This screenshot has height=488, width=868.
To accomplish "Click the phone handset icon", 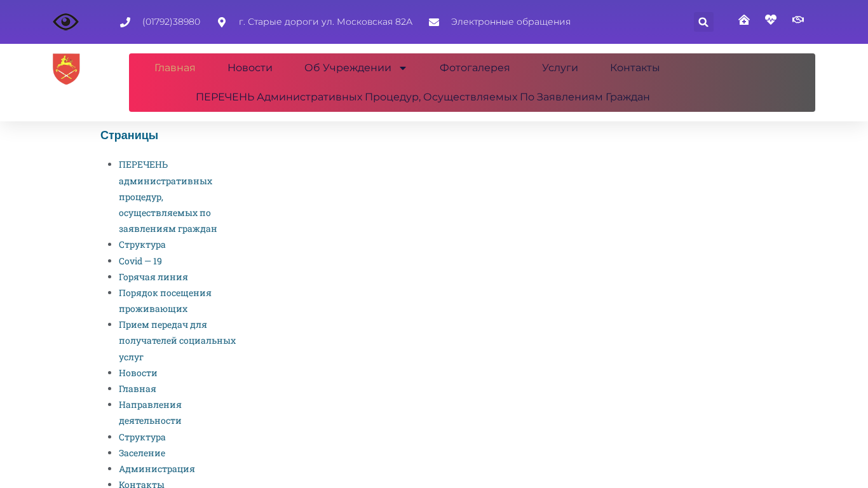I will [125, 22].
